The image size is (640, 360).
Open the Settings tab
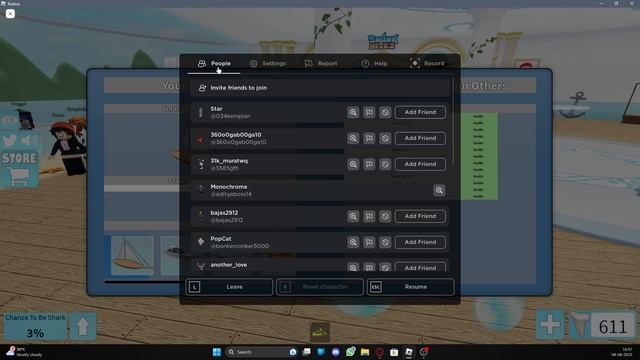[x=268, y=64]
